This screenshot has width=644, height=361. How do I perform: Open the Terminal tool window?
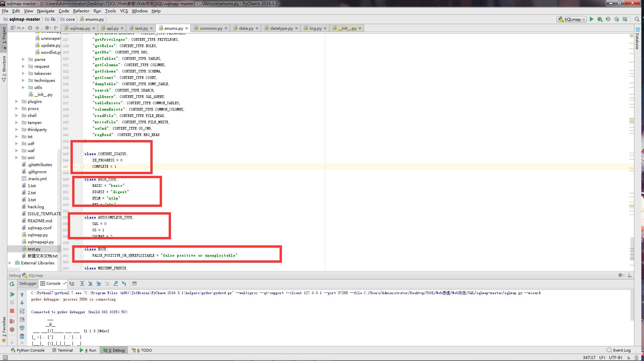coord(62,350)
